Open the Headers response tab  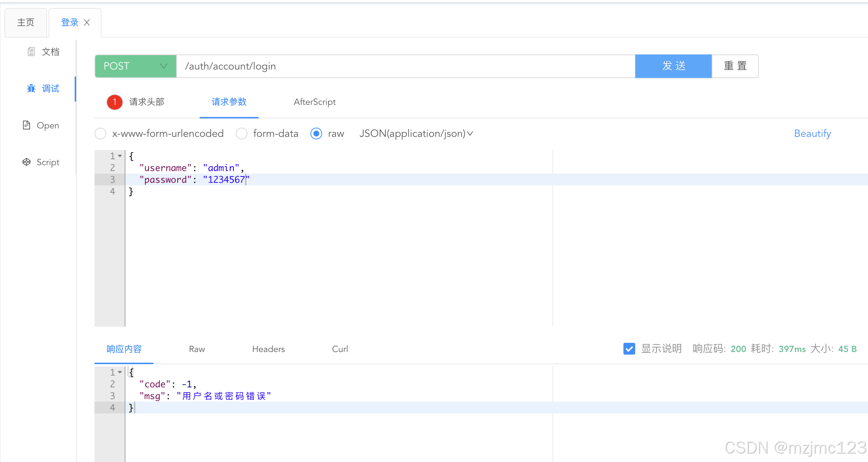pyautogui.click(x=268, y=349)
